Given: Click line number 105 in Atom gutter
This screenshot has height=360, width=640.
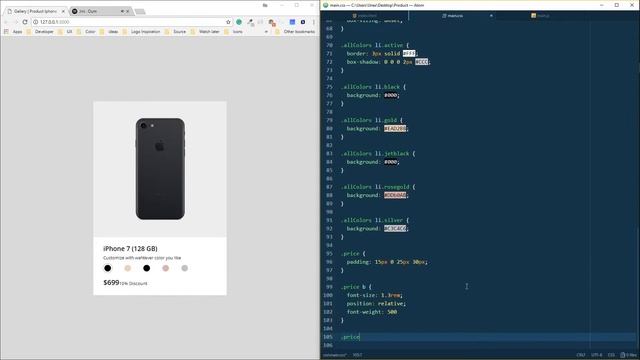Looking at the screenshot, I should [x=328, y=337].
